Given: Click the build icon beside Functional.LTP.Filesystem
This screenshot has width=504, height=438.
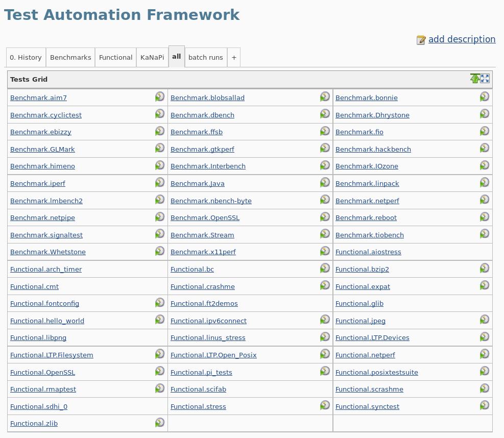Looking at the screenshot, I should point(160,354).
